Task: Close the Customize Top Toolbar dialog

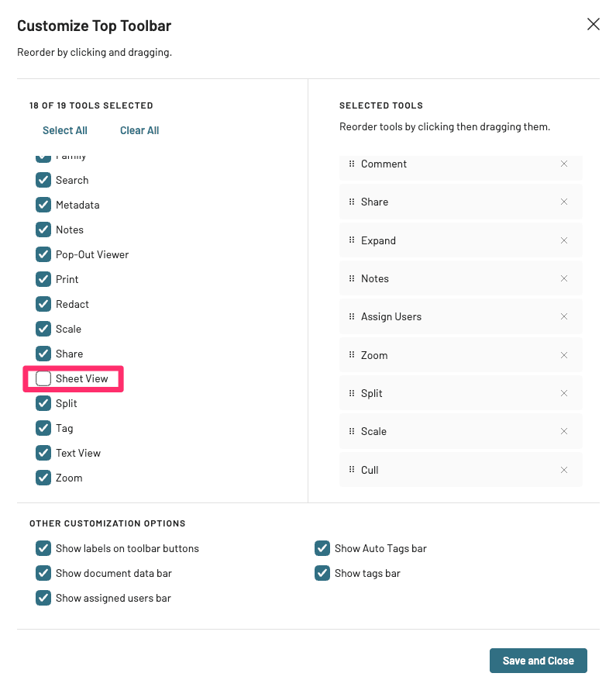Action: tap(594, 24)
